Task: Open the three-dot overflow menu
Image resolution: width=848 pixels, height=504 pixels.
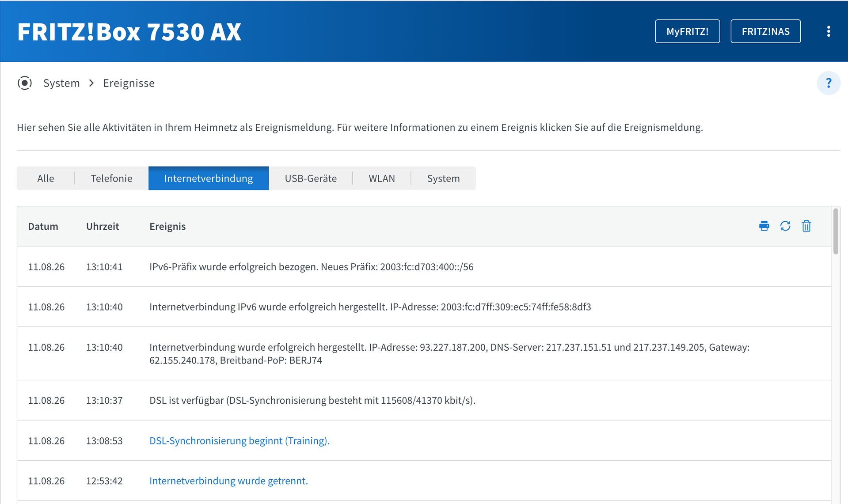Action: pos(829,31)
